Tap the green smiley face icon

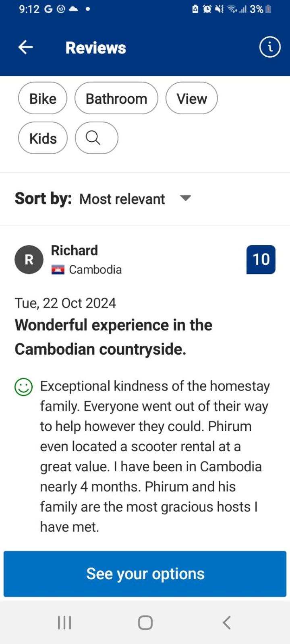tap(23, 387)
